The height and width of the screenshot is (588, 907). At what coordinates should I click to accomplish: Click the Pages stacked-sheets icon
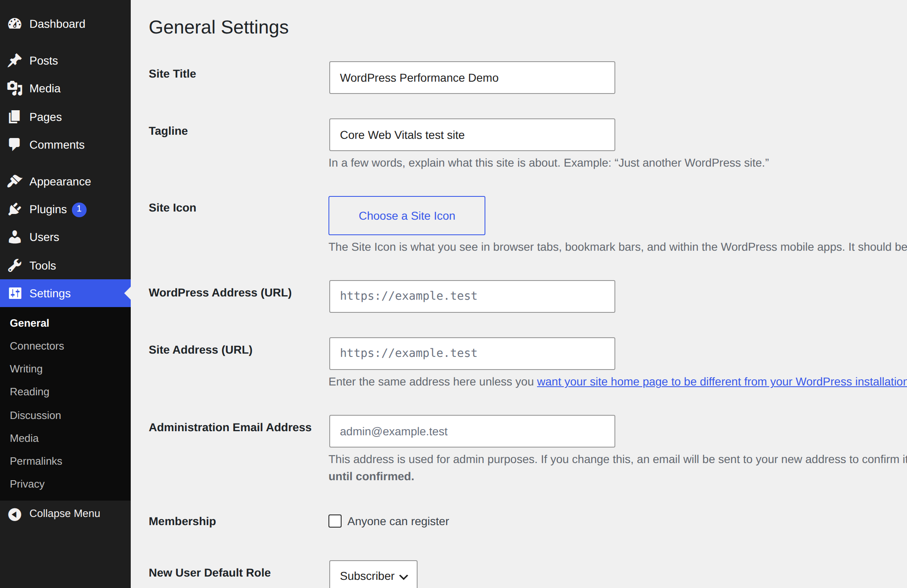[15, 117]
